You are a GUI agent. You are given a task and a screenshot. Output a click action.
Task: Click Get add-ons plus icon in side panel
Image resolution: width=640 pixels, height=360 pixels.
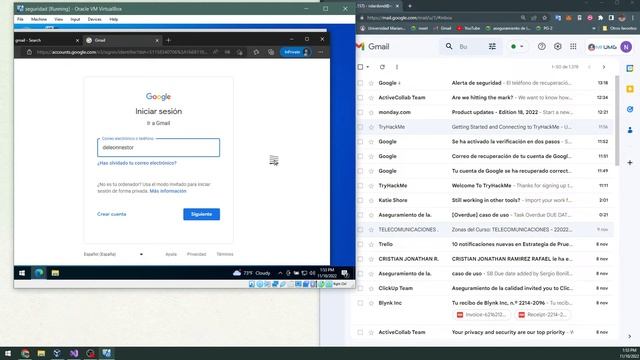(630, 162)
